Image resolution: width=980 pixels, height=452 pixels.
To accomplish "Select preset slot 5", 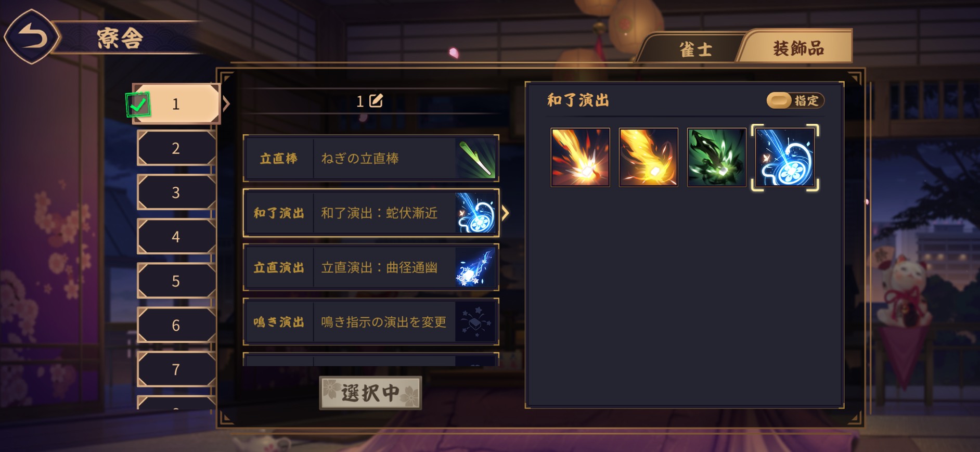I will (176, 281).
